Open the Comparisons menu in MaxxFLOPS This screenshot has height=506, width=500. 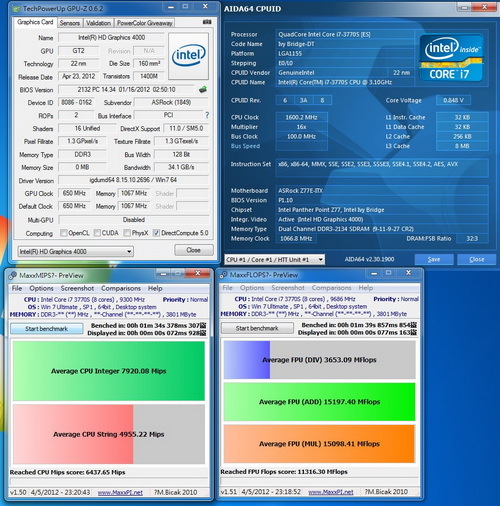tap(331, 288)
